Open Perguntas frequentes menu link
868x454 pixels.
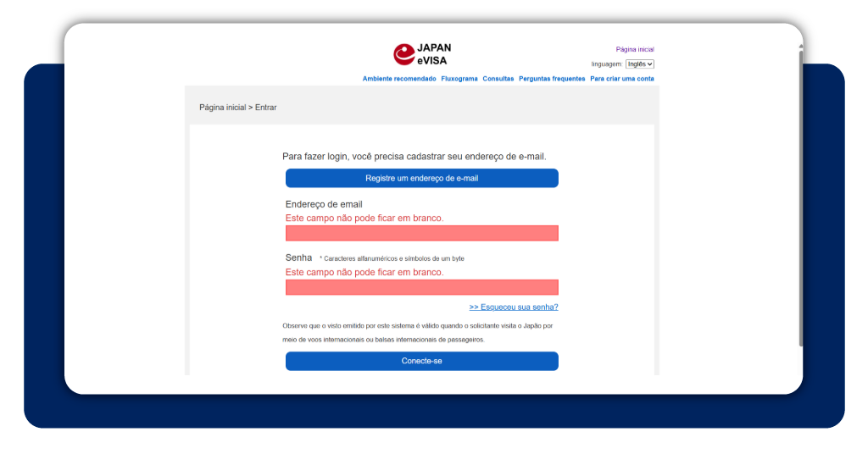point(551,79)
